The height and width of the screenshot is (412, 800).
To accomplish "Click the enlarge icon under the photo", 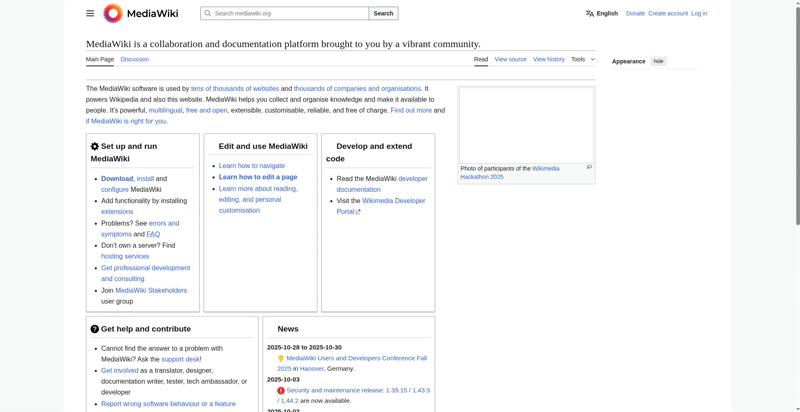I will pyautogui.click(x=589, y=167).
